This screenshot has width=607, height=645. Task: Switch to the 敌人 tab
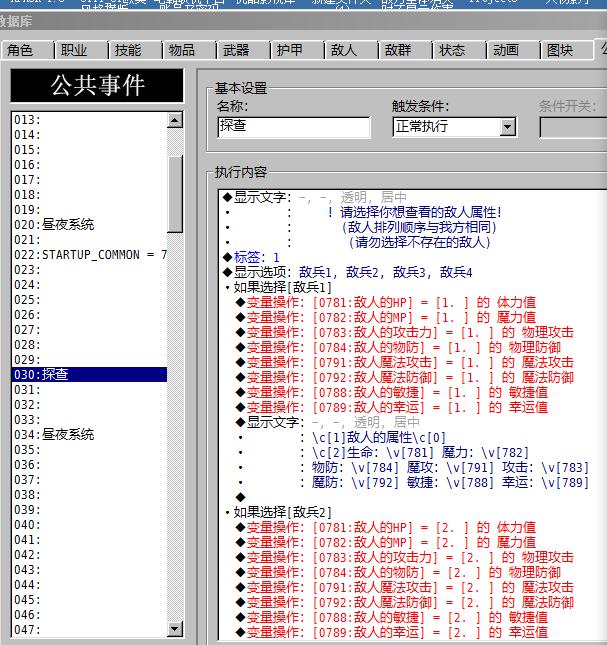351,51
